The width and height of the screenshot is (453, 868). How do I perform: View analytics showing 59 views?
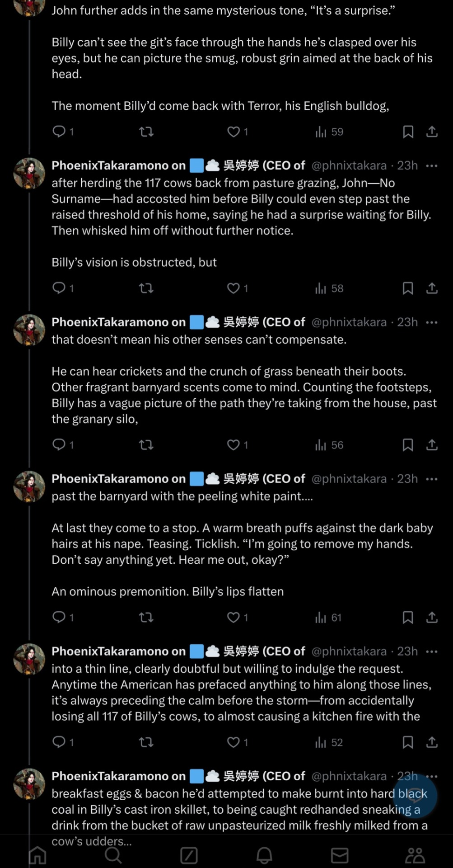pyautogui.click(x=329, y=132)
